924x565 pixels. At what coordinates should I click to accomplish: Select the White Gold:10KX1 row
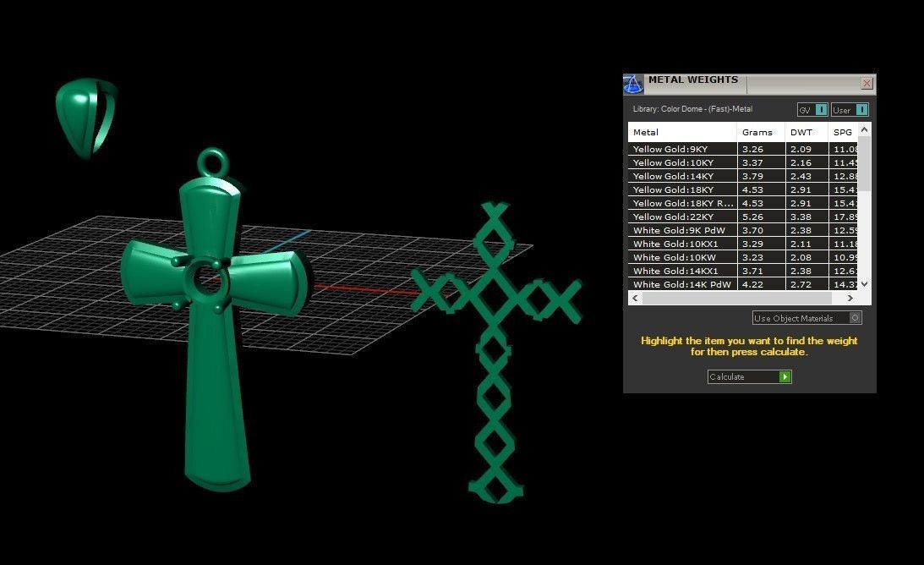(x=743, y=244)
